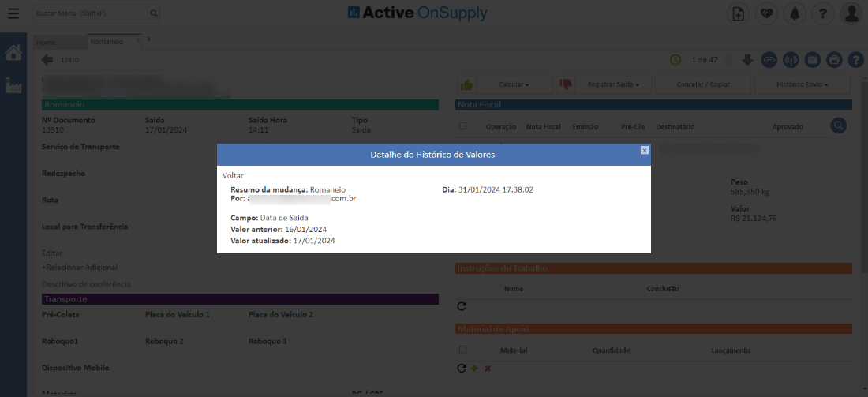The width and height of the screenshot is (868, 397).
Task: Refresh the Instruções de Trabalho list
Action: [x=462, y=306]
